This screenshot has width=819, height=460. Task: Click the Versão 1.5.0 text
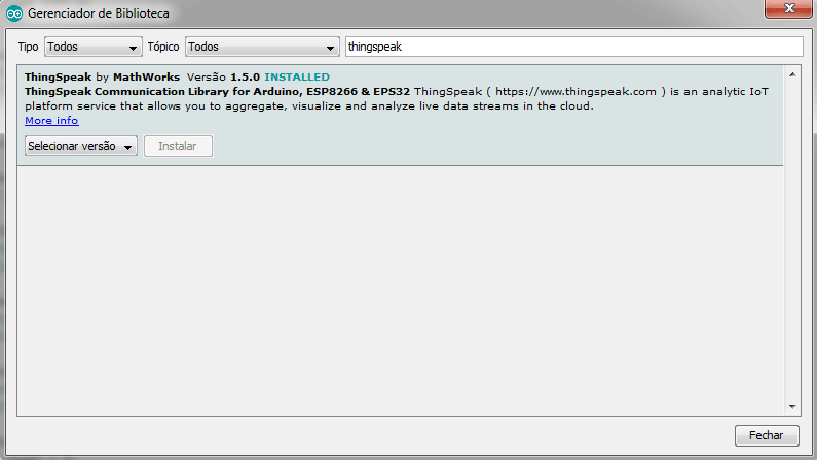tap(223, 77)
